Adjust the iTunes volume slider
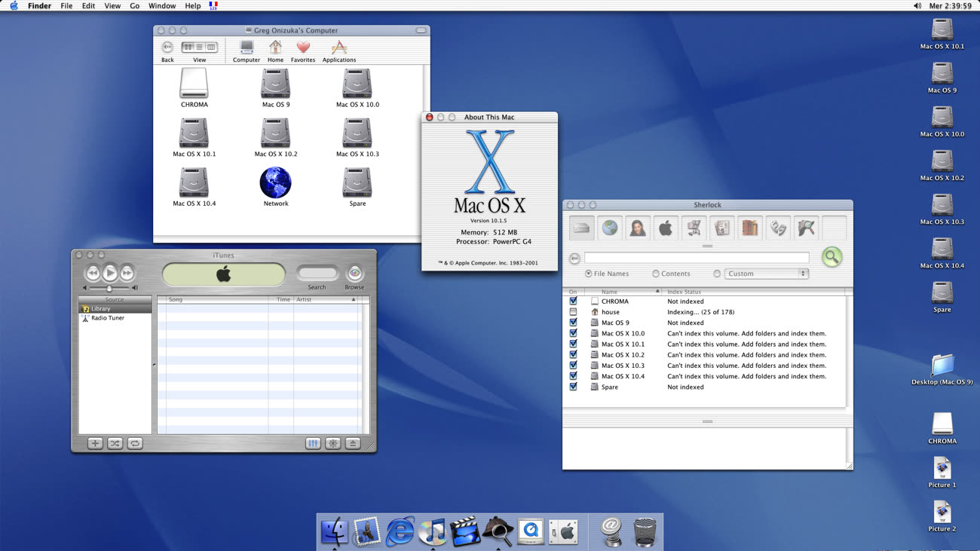Image resolution: width=980 pixels, height=551 pixels. tap(109, 289)
